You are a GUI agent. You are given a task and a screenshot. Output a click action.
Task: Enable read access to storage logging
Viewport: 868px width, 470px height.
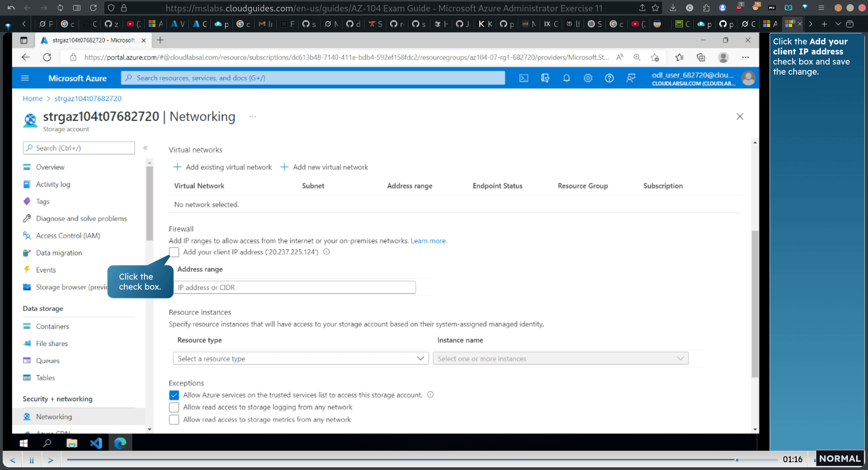click(x=174, y=407)
